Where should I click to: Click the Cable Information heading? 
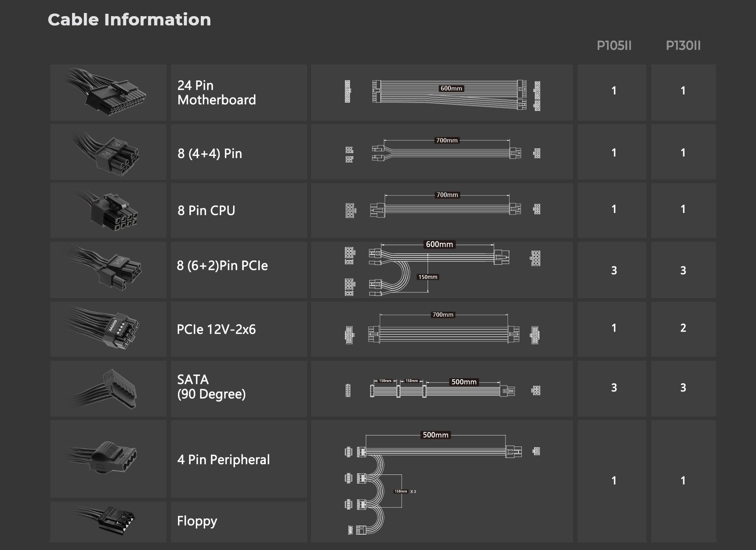point(129,20)
